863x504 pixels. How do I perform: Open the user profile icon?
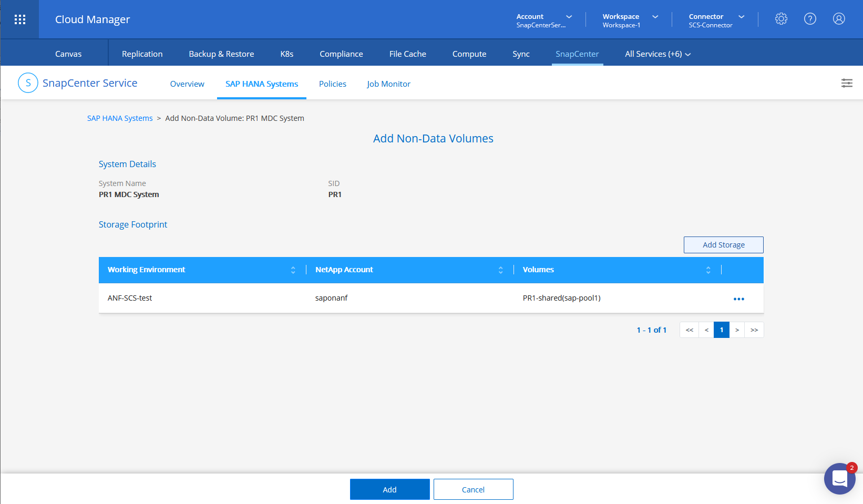pos(839,19)
